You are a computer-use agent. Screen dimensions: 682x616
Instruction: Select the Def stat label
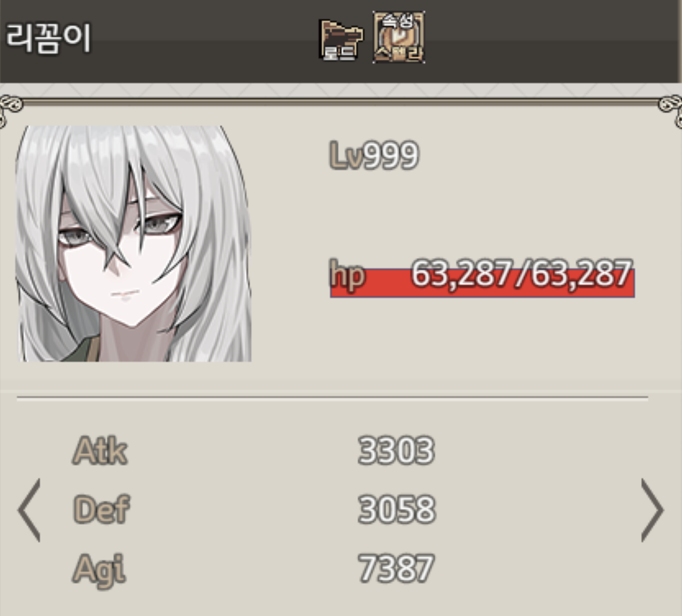[x=101, y=509]
